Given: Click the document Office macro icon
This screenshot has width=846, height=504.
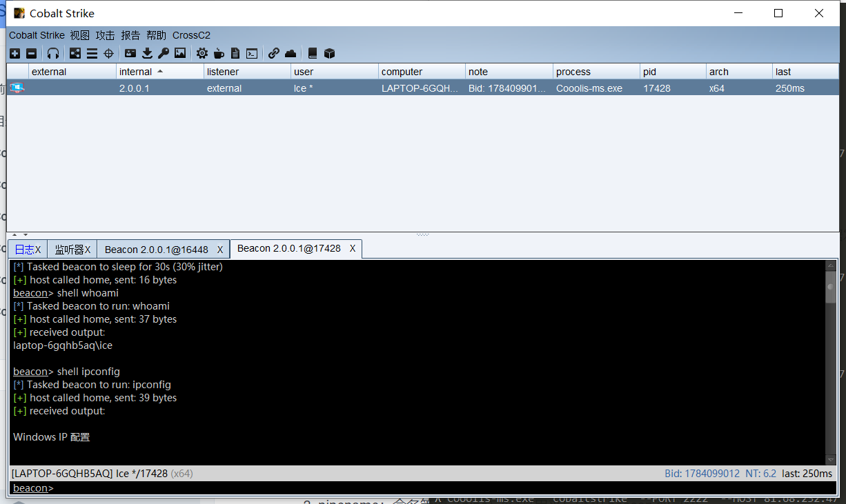Looking at the screenshot, I should click(235, 53).
